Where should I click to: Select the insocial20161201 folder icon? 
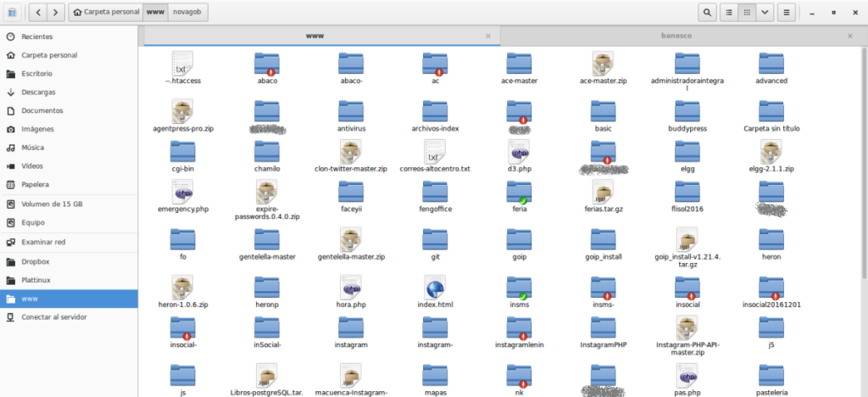pyautogui.click(x=771, y=288)
